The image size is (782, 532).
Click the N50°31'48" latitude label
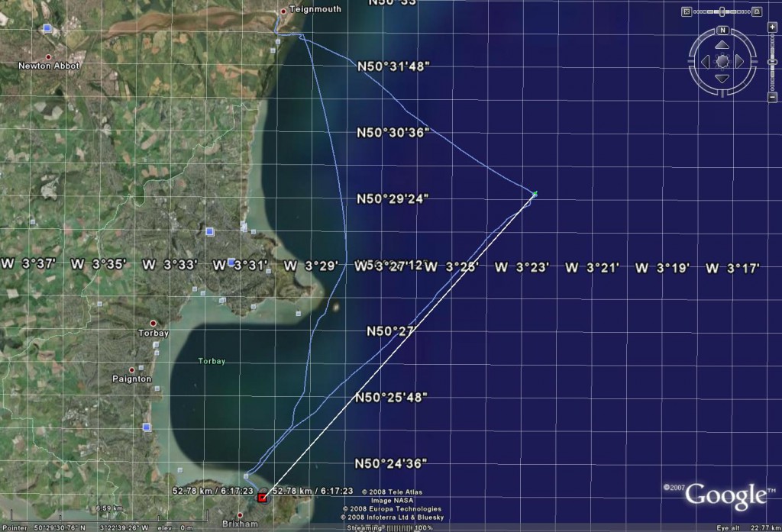pyautogui.click(x=393, y=66)
